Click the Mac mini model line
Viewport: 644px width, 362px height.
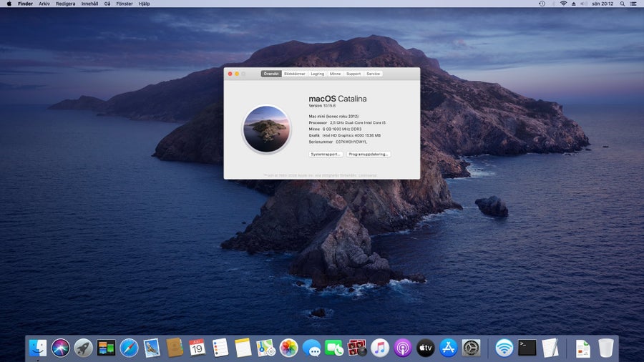point(333,116)
